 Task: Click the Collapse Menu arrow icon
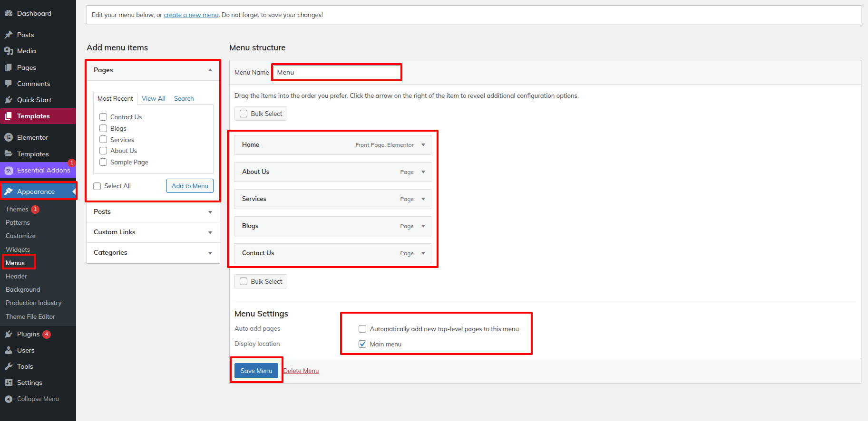tap(9, 399)
